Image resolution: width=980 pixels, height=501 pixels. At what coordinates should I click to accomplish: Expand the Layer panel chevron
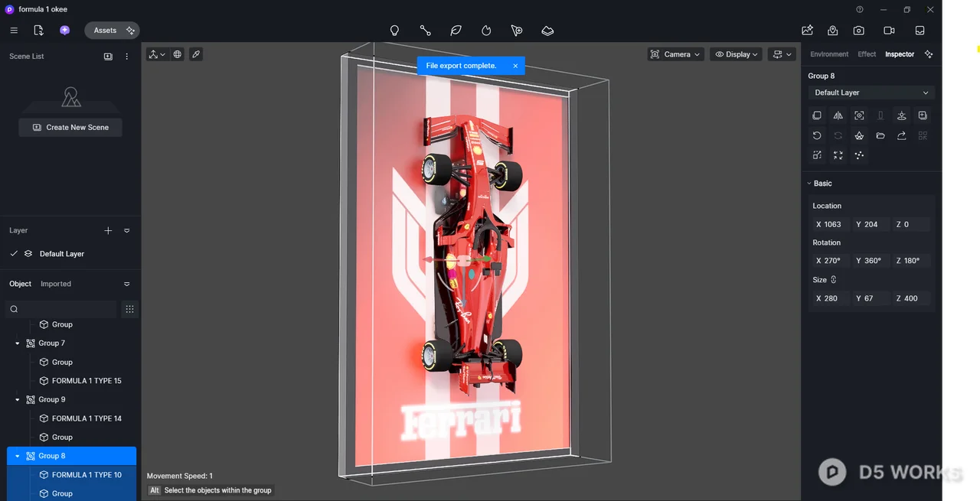click(x=126, y=230)
